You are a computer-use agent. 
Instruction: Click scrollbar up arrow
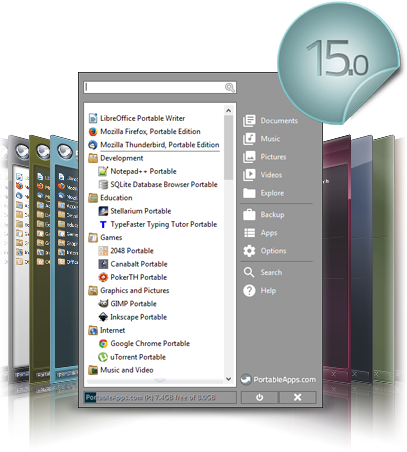pos(228,110)
